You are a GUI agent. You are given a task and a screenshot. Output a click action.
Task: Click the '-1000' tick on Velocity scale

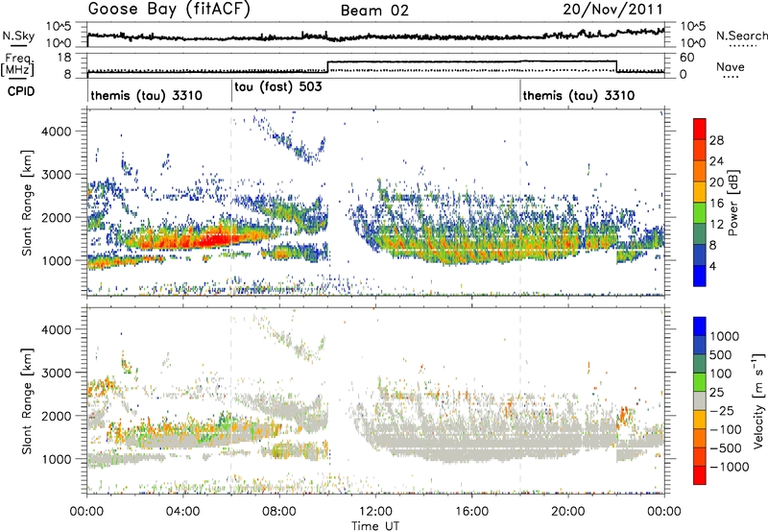click(730, 467)
